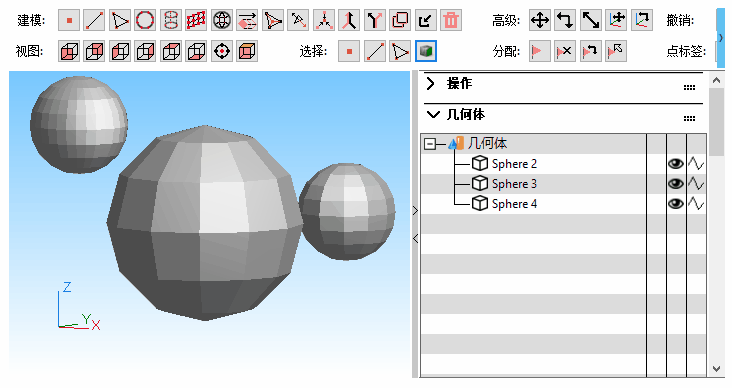Expand the blue side tab chevron
This screenshot has height=388, width=732.
point(720,37)
